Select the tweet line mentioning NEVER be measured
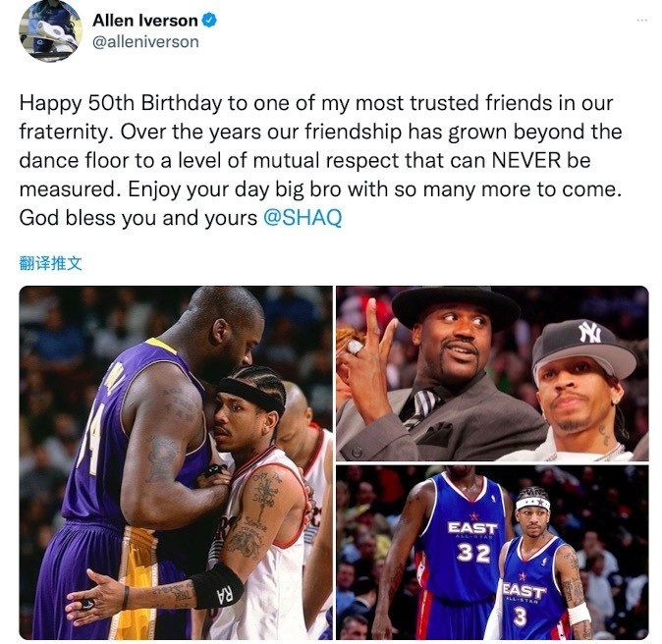This screenshot has width=662, height=644. [x=304, y=160]
